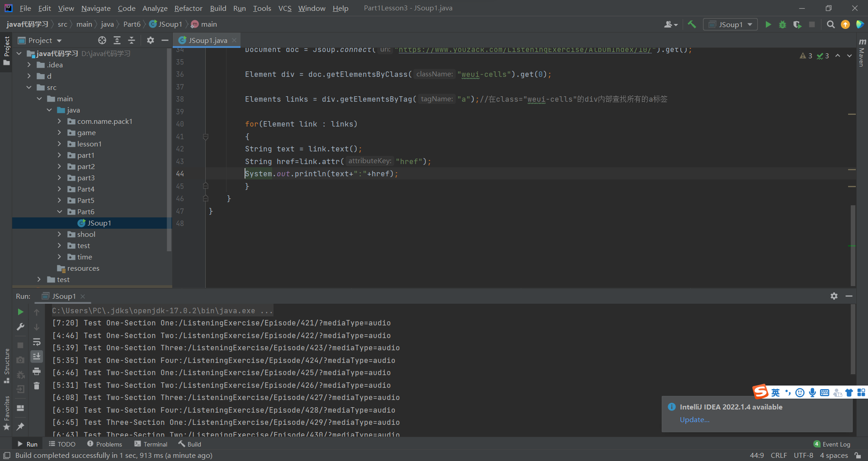Screen dimensions: 868x461
Task: Select opened file locate target icon
Action: pos(102,40)
